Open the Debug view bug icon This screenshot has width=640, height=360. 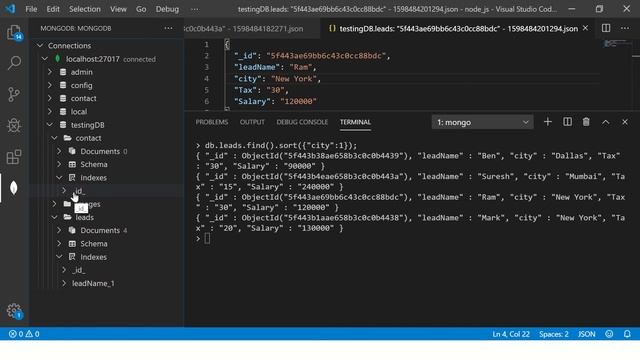point(14,125)
